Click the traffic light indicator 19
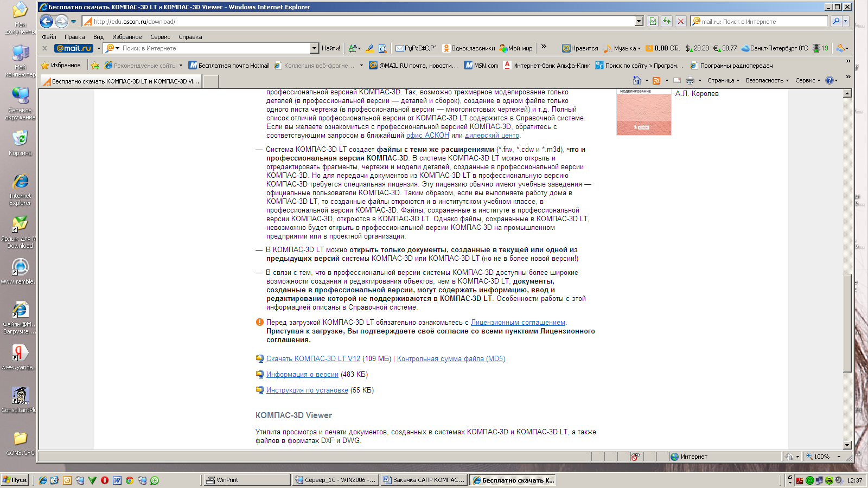The width and height of the screenshot is (868, 488). [x=820, y=48]
